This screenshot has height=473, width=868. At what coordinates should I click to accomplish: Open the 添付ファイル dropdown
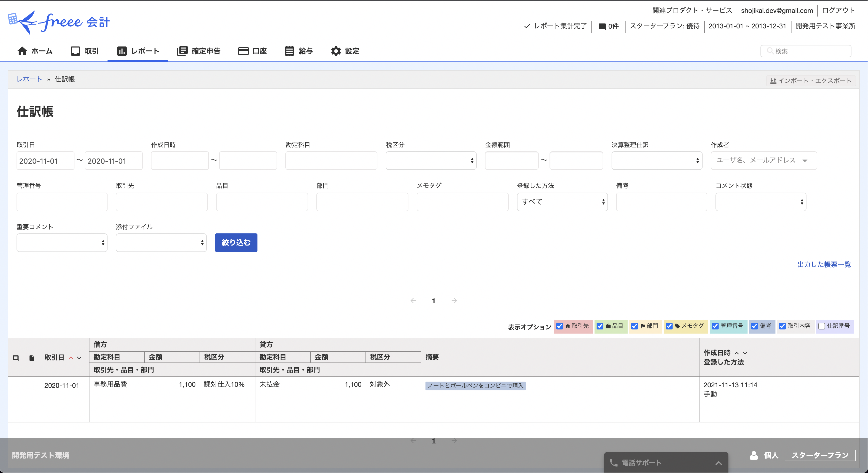pos(161,242)
